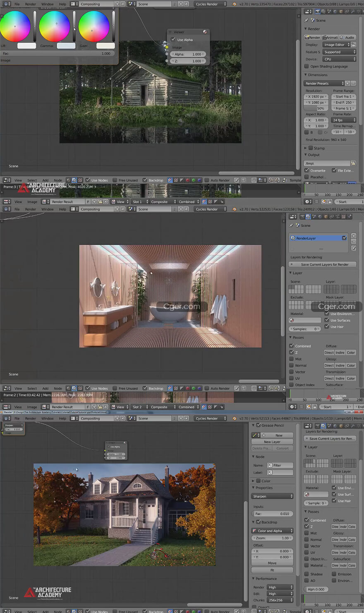
Task: Open Window menu in bathroom screenshot
Action: point(47,209)
